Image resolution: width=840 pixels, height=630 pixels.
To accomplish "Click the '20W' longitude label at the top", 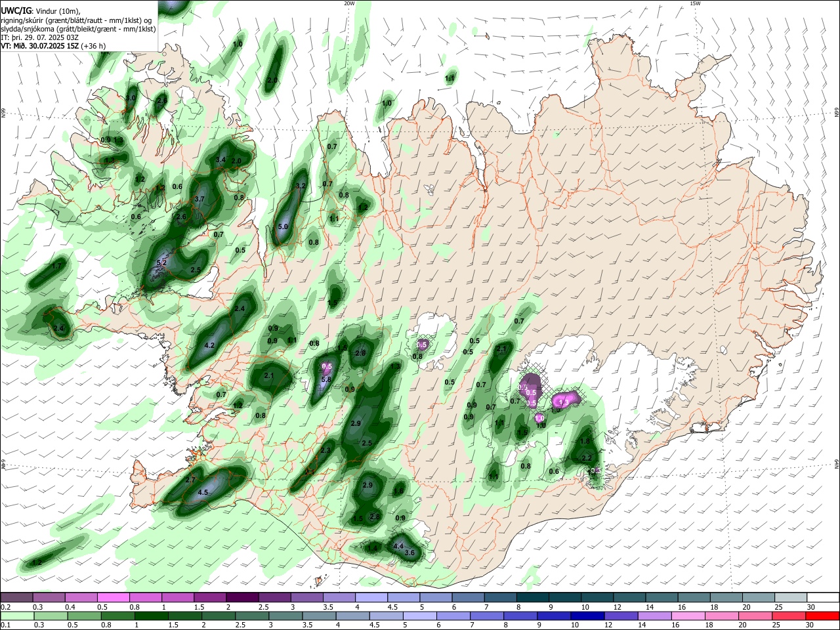I will pyautogui.click(x=349, y=3).
